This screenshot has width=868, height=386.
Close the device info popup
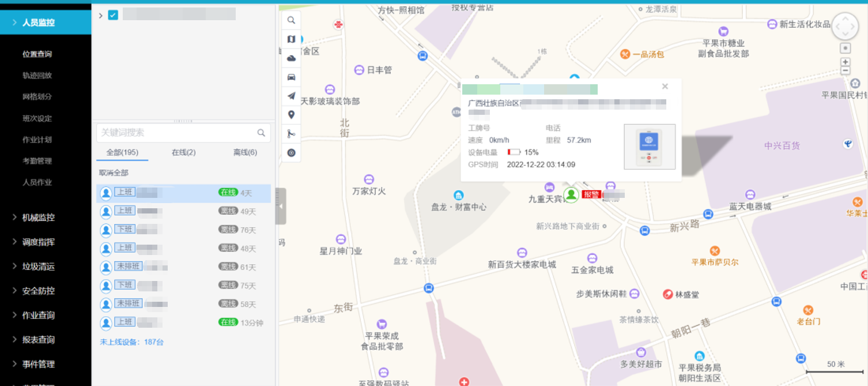pyautogui.click(x=665, y=87)
